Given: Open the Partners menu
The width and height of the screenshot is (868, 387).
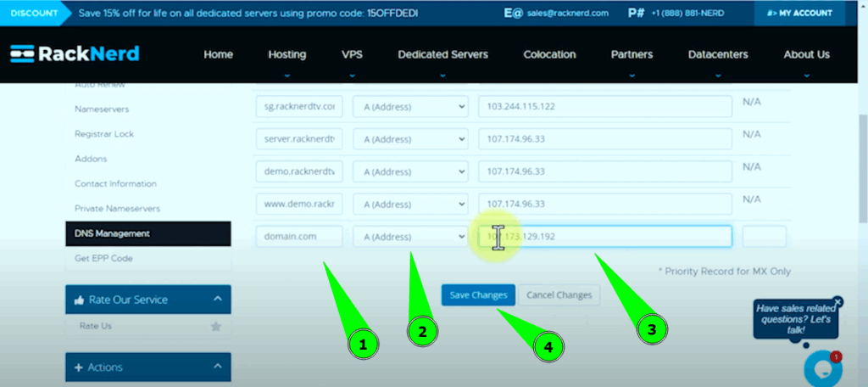Looking at the screenshot, I should [x=632, y=54].
